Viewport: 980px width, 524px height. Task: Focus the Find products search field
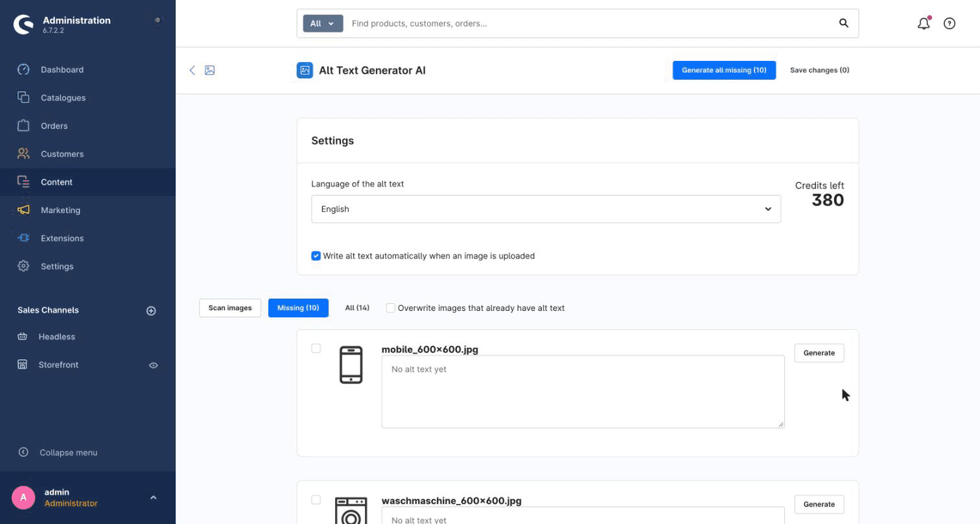point(590,23)
